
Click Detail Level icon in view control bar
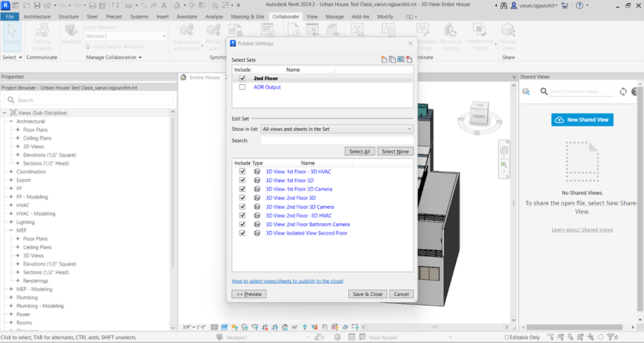(215, 327)
